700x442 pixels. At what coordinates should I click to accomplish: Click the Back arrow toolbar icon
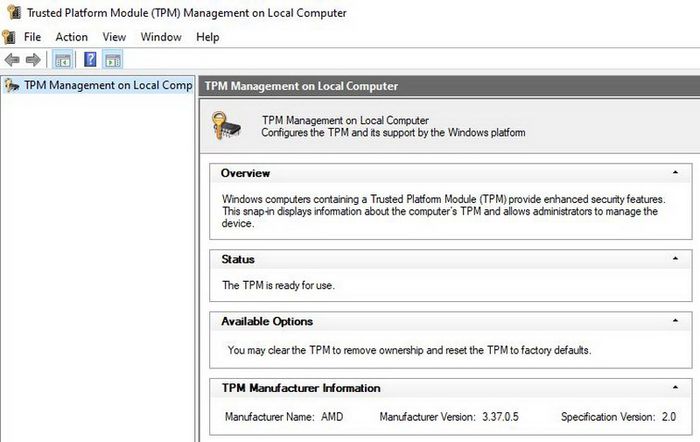(x=12, y=59)
